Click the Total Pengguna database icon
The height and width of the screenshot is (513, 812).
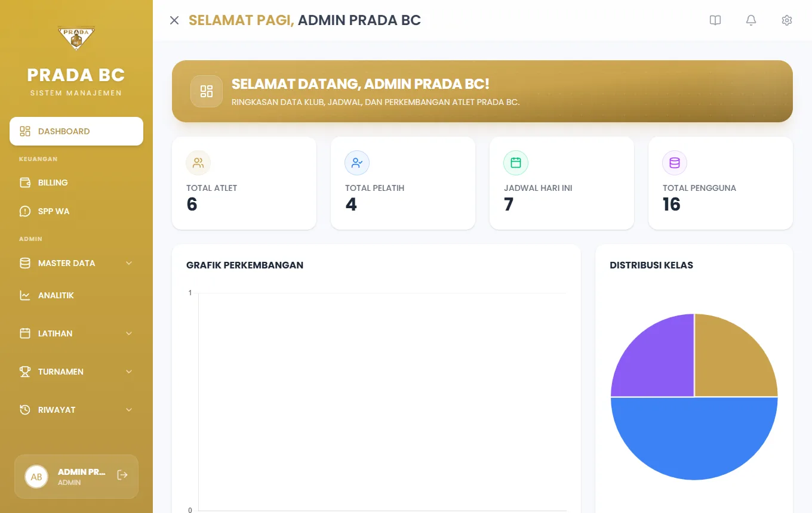click(675, 163)
